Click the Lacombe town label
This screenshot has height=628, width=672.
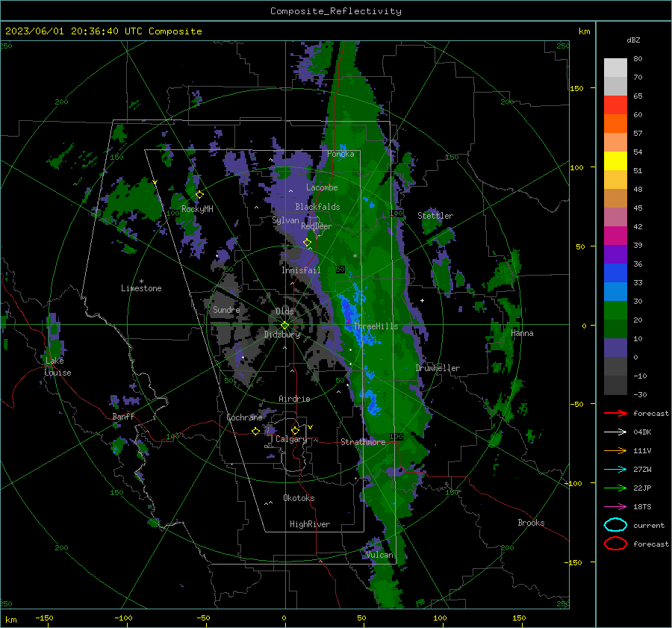click(322, 187)
